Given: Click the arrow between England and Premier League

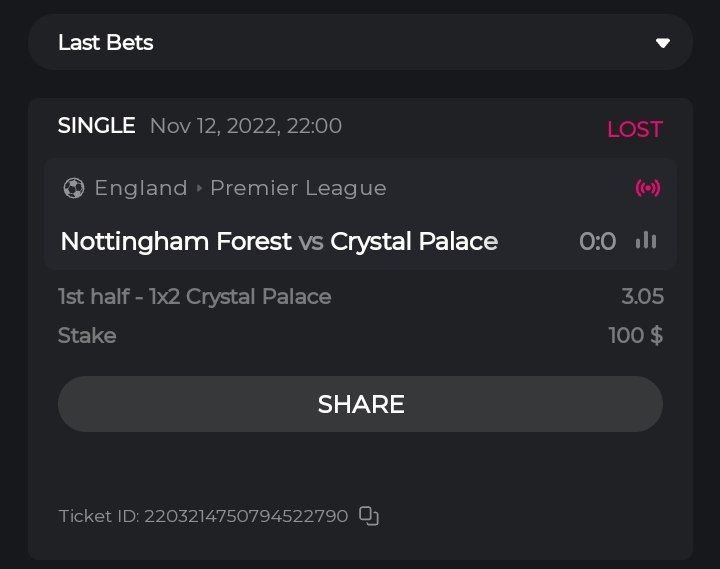Looking at the screenshot, I should (x=199, y=188).
